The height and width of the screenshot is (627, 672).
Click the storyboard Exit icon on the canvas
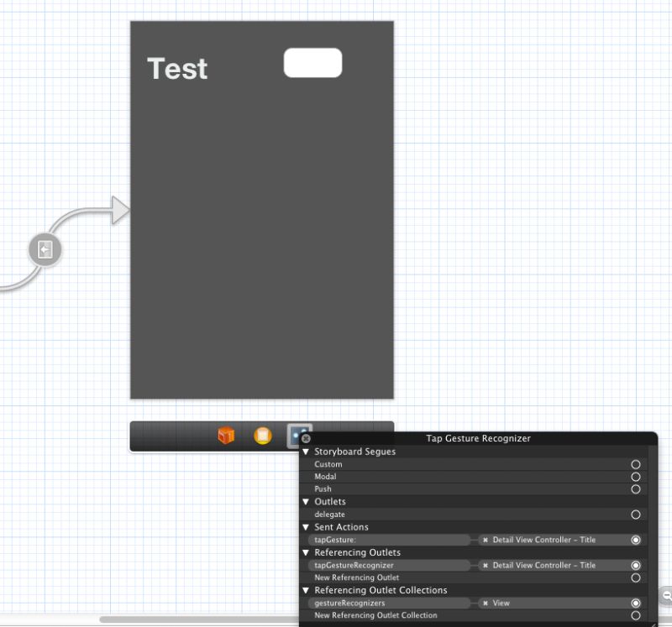(x=45, y=249)
